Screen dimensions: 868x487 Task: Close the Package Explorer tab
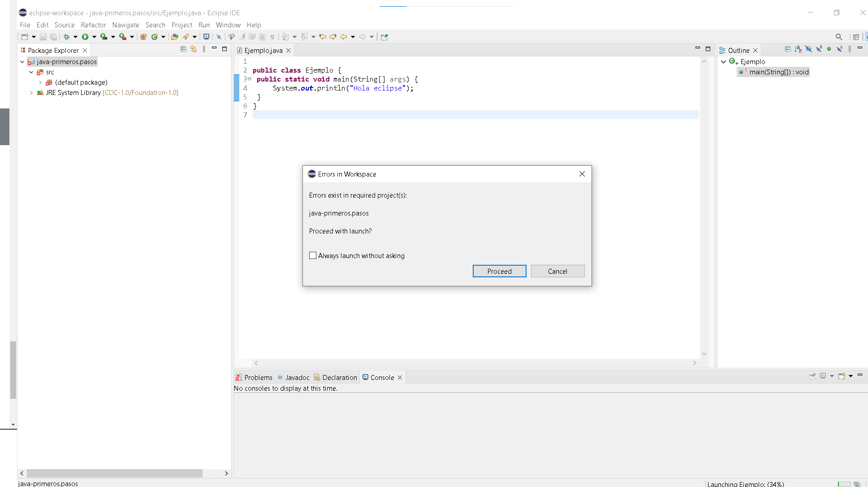pos(85,51)
